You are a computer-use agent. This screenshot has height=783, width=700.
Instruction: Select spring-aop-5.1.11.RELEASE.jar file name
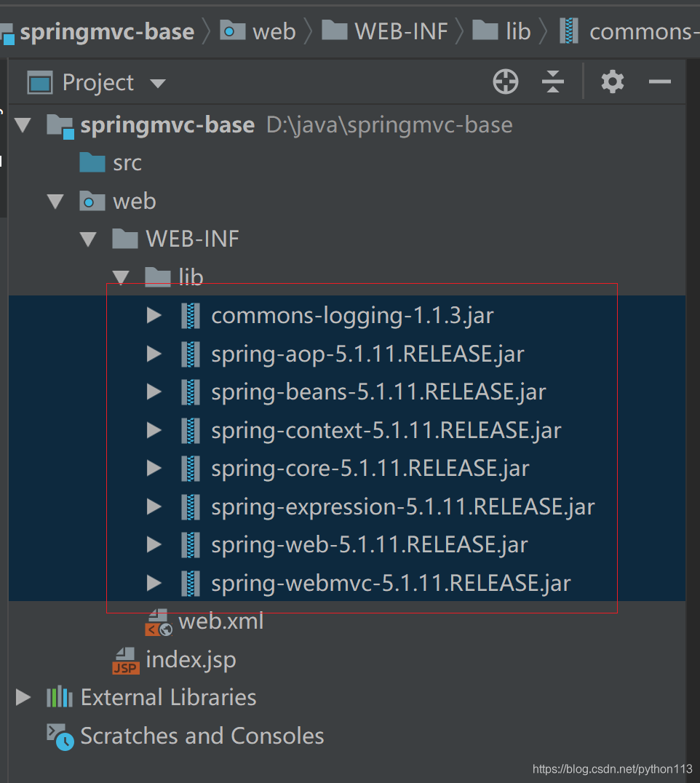(x=367, y=354)
